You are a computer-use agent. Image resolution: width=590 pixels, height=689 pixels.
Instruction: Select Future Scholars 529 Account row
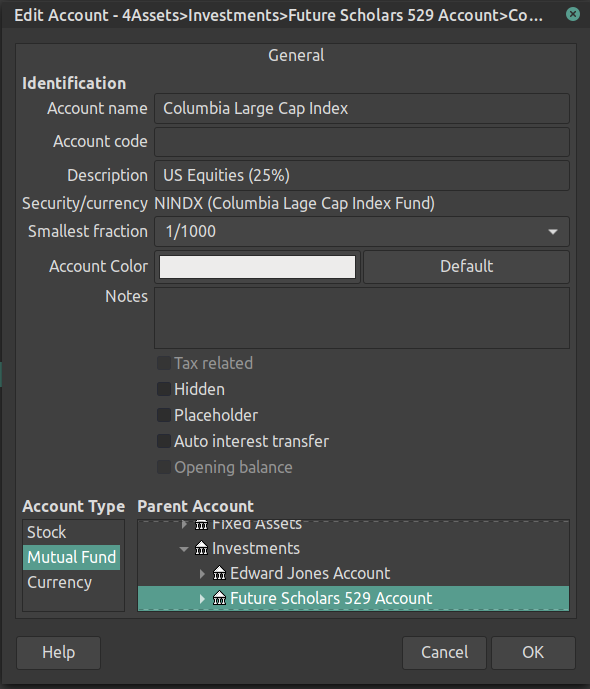[x=353, y=598]
